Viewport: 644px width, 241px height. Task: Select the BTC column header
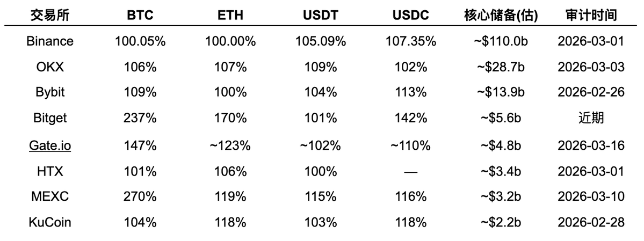[x=140, y=16]
